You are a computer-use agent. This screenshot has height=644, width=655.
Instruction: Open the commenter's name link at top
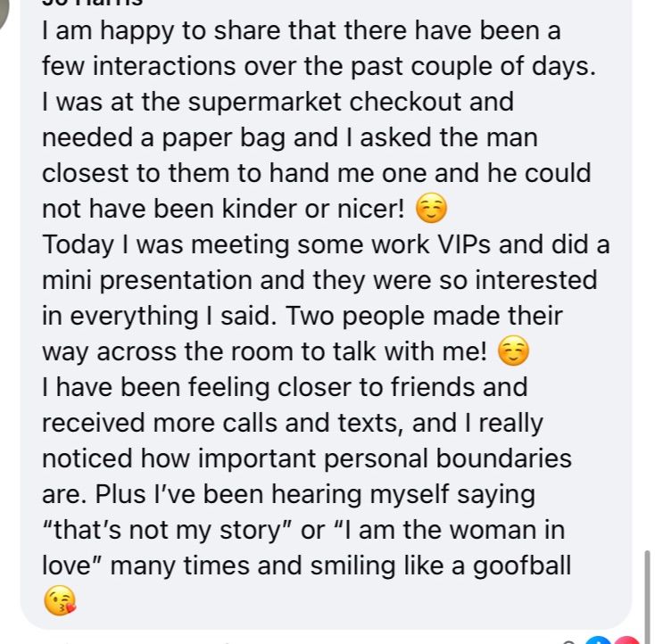[92, 3]
